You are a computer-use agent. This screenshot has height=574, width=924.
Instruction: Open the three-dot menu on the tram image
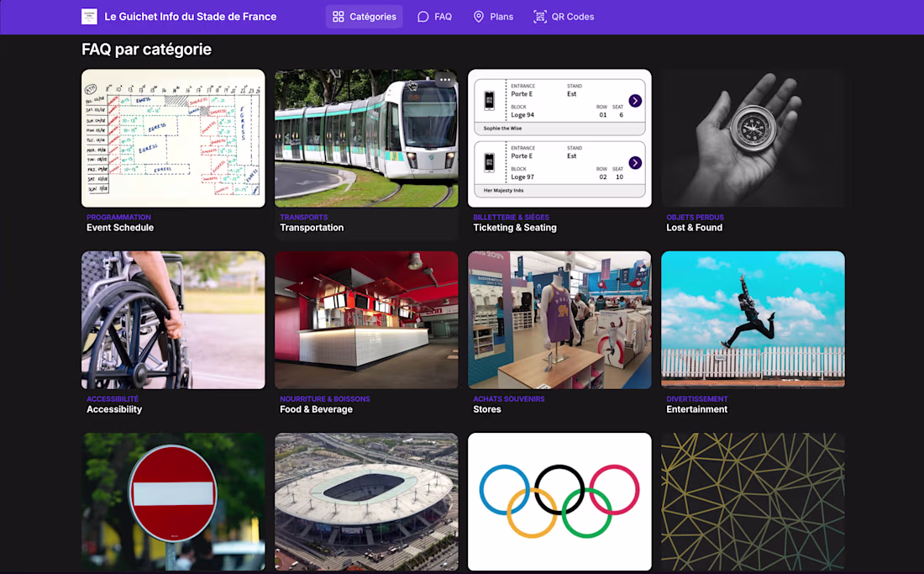[445, 80]
